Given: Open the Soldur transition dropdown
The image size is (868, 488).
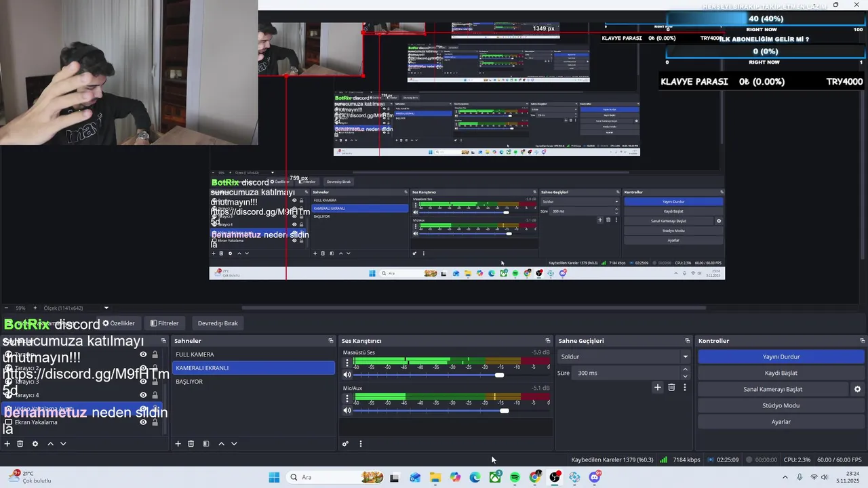Looking at the screenshot, I should tap(624, 357).
